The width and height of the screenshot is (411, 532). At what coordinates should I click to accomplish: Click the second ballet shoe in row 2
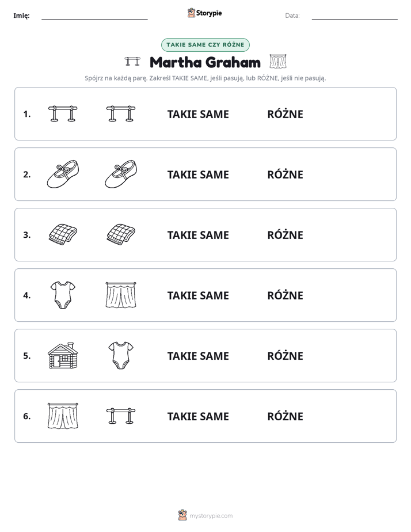pyautogui.click(x=121, y=174)
